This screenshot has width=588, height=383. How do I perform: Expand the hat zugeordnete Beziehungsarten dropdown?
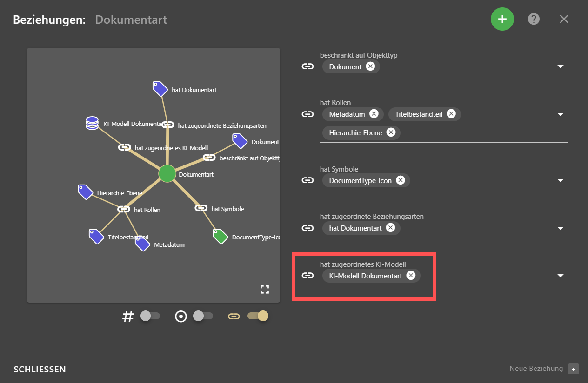click(561, 228)
